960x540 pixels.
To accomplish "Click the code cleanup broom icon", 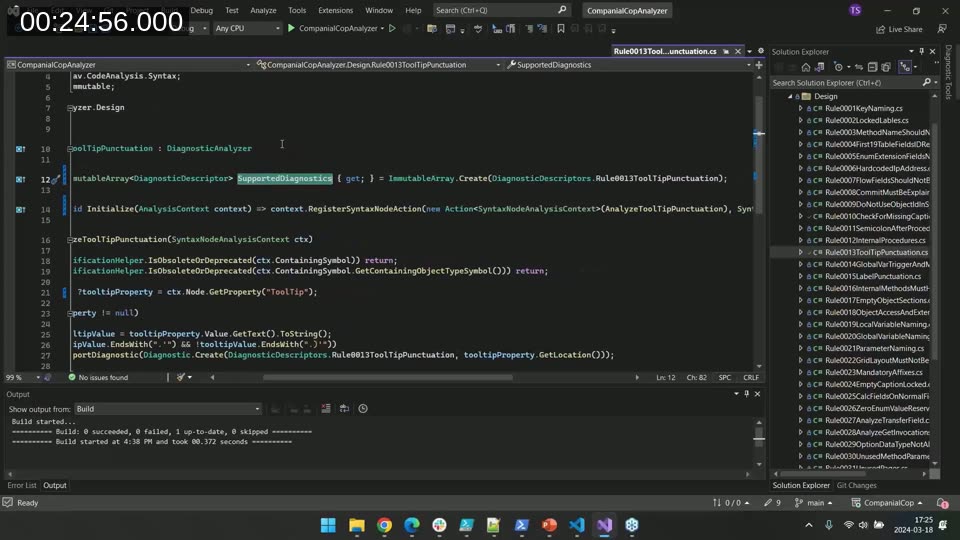I will coord(181,377).
